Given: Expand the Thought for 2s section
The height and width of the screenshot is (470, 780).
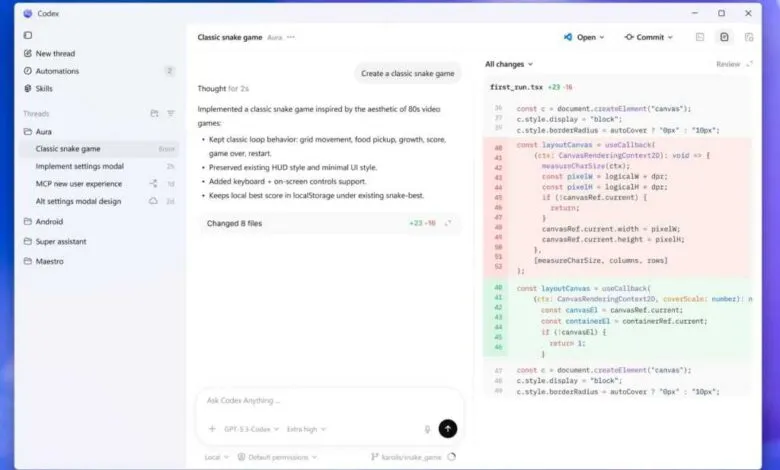Looking at the screenshot, I should click(223, 89).
